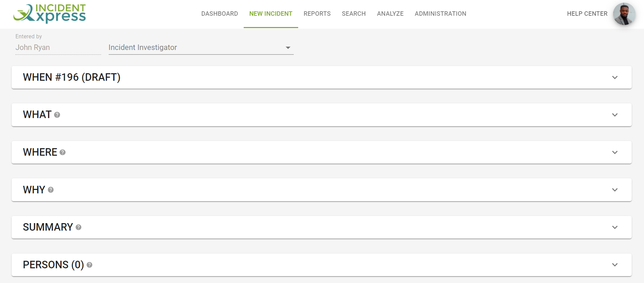
Task: Open the ADMINISTRATION tab
Action: tap(440, 14)
